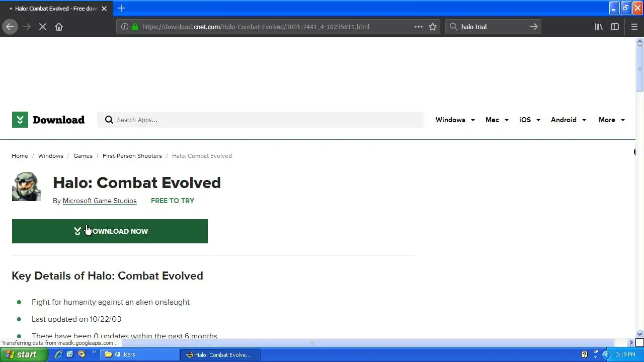Click the Download site logo text

click(x=58, y=120)
